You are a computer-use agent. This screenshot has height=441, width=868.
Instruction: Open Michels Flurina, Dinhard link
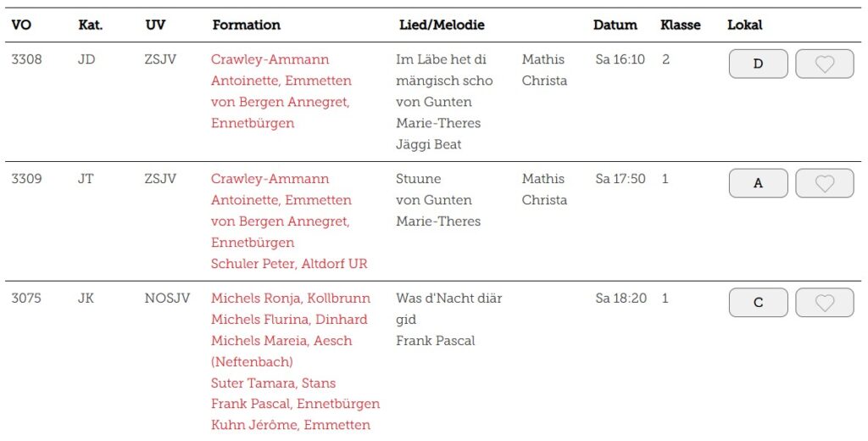click(x=289, y=320)
